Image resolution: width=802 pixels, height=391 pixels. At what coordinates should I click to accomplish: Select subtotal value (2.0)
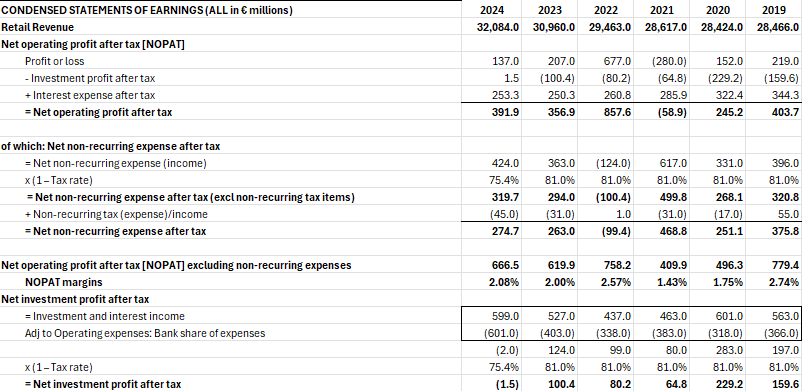[506, 350]
